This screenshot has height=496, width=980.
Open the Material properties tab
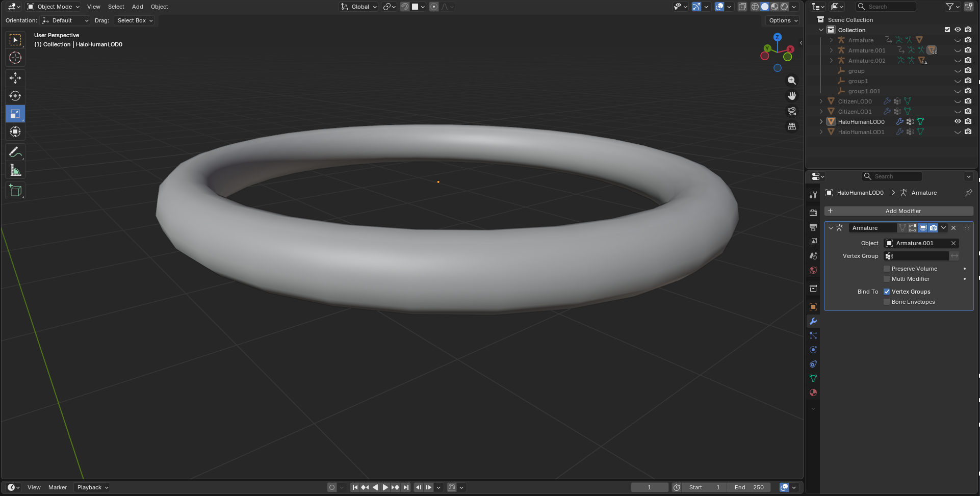click(x=813, y=393)
